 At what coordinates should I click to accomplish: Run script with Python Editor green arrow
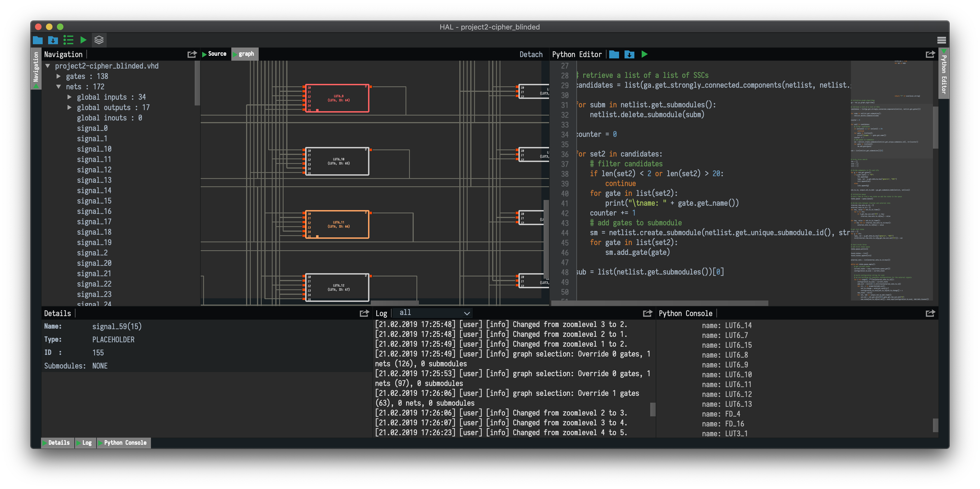point(644,54)
